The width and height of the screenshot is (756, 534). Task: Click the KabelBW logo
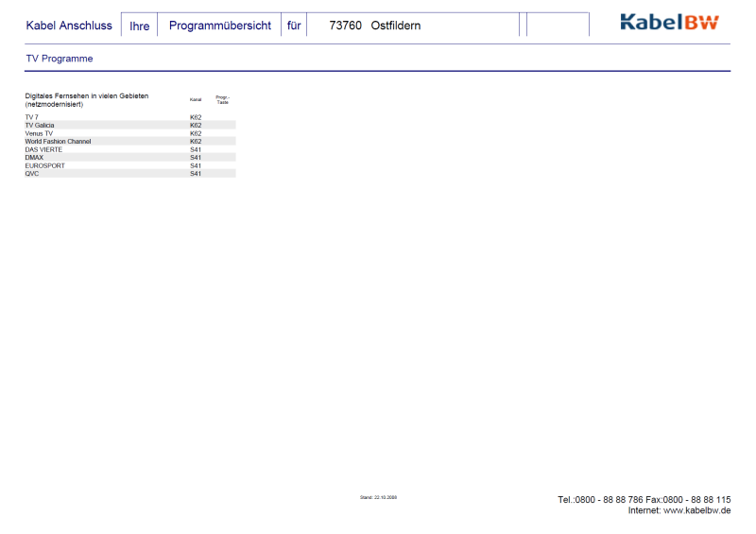(669, 23)
